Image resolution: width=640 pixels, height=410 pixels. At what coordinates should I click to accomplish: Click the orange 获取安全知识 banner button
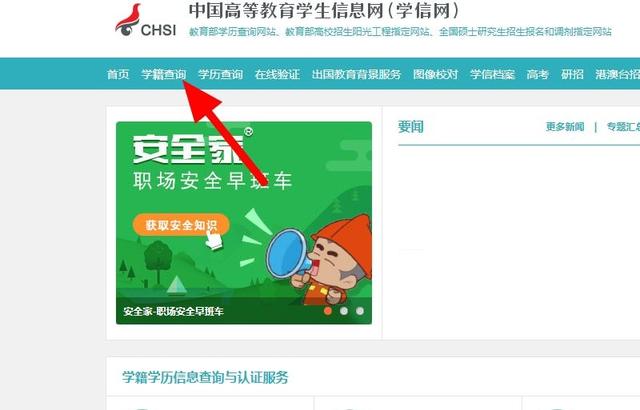181,225
